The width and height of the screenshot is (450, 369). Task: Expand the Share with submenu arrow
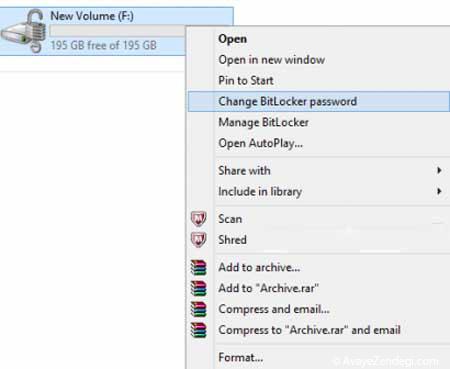click(x=439, y=171)
